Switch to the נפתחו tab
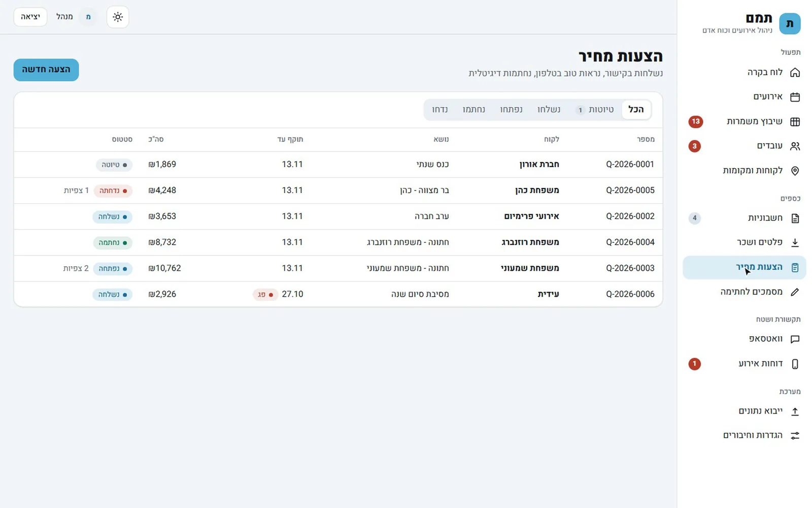The image size is (812, 508). tap(511, 109)
